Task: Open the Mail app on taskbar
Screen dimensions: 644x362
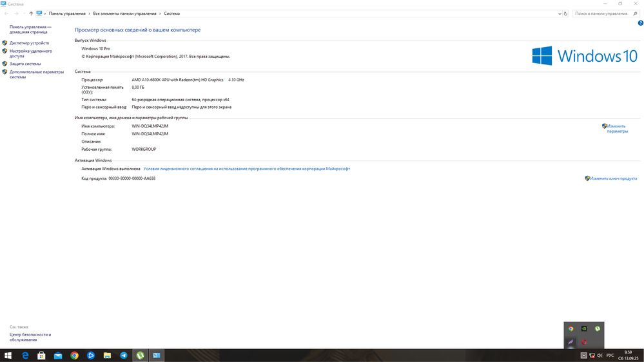Action: [x=58, y=356]
